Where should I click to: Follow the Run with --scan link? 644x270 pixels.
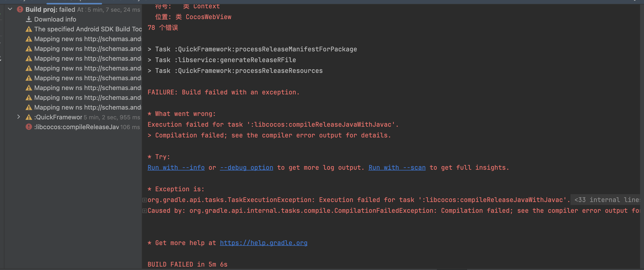tap(397, 168)
